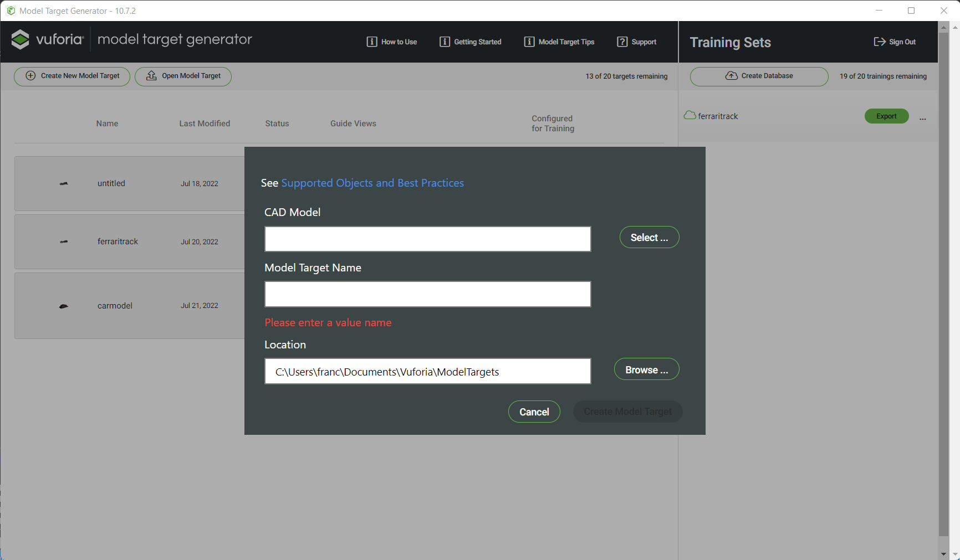Viewport: 960px width, 560px height.
Task: Click the Vuforia logo icon
Action: (x=21, y=39)
